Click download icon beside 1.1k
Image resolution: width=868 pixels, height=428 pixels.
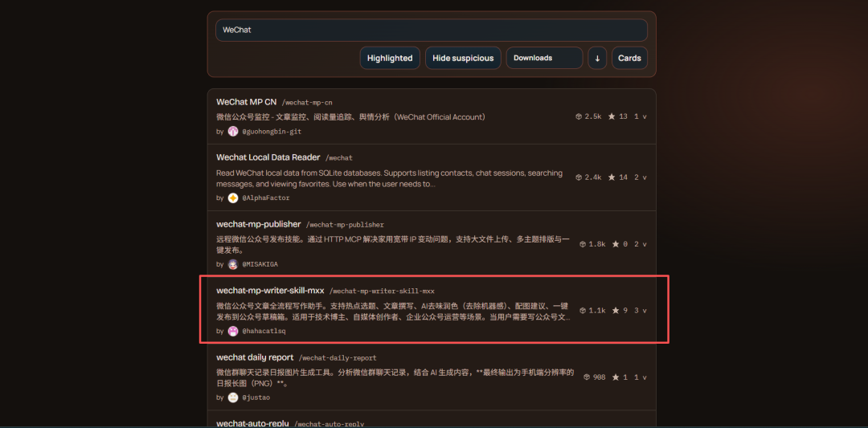point(583,310)
